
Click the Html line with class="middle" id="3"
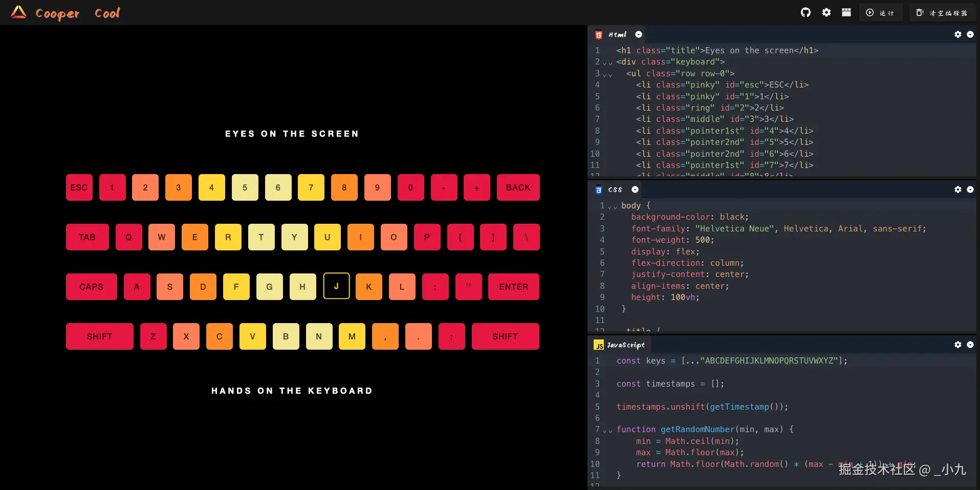pos(715,119)
